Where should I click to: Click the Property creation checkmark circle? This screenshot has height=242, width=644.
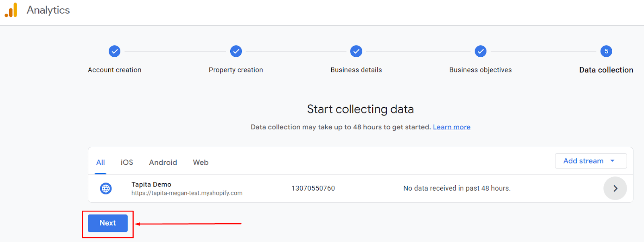click(x=236, y=51)
